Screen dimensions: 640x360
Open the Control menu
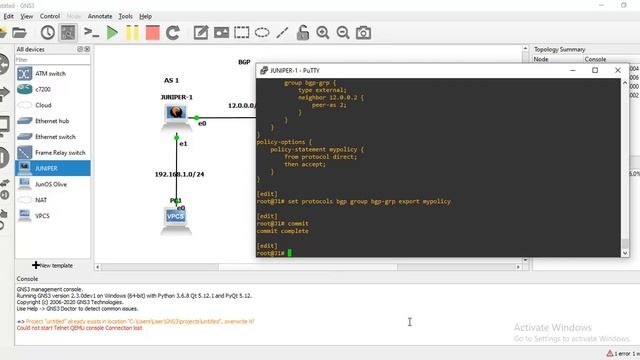(x=50, y=16)
